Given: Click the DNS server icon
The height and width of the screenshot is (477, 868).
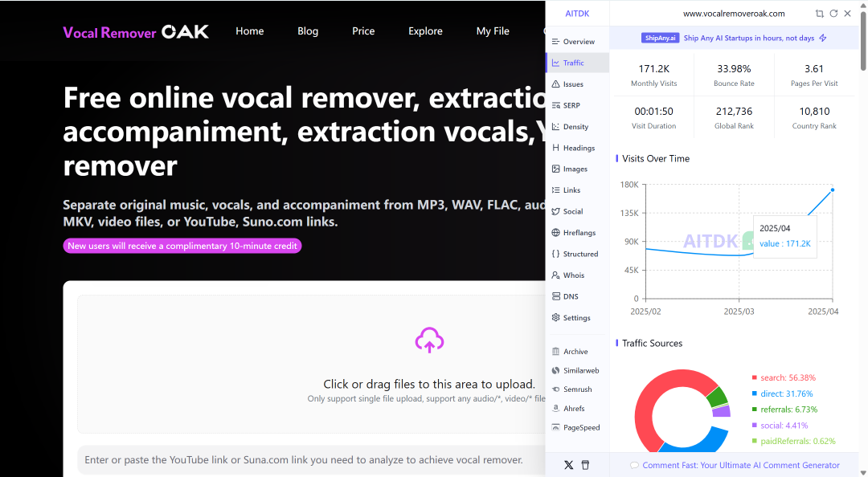Looking at the screenshot, I should [556, 296].
